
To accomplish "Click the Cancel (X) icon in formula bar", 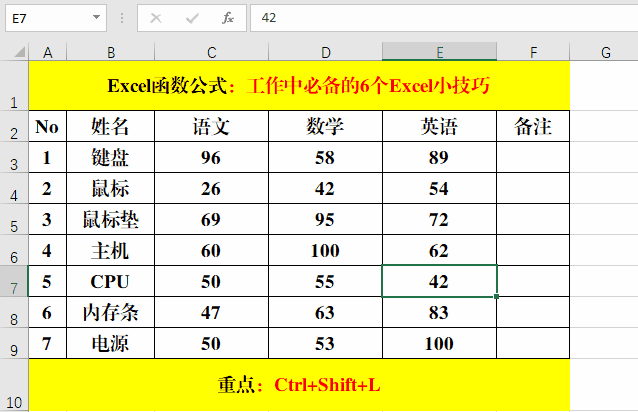I will click(156, 18).
